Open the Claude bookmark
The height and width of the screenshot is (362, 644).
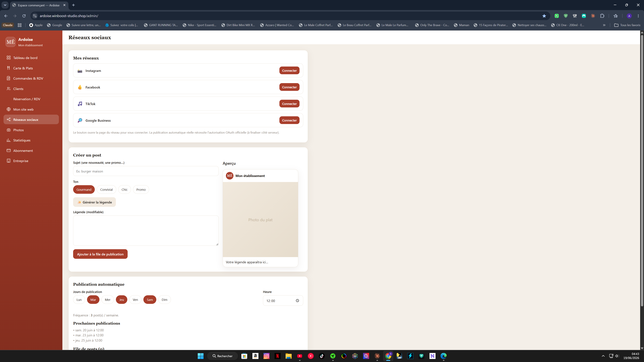pyautogui.click(x=8, y=25)
